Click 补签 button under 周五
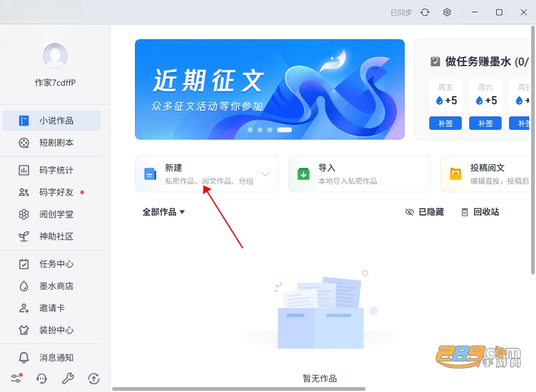This screenshot has width=536, height=392. point(445,123)
